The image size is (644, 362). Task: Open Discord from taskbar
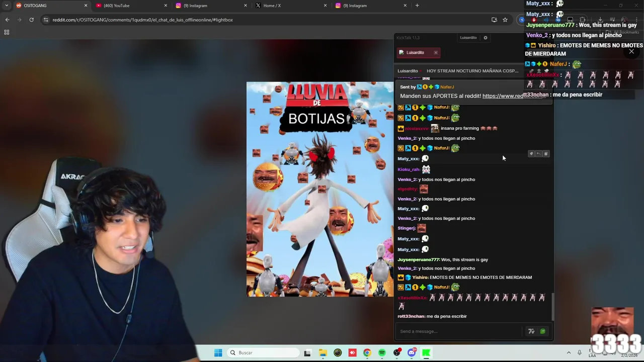[412, 353]
